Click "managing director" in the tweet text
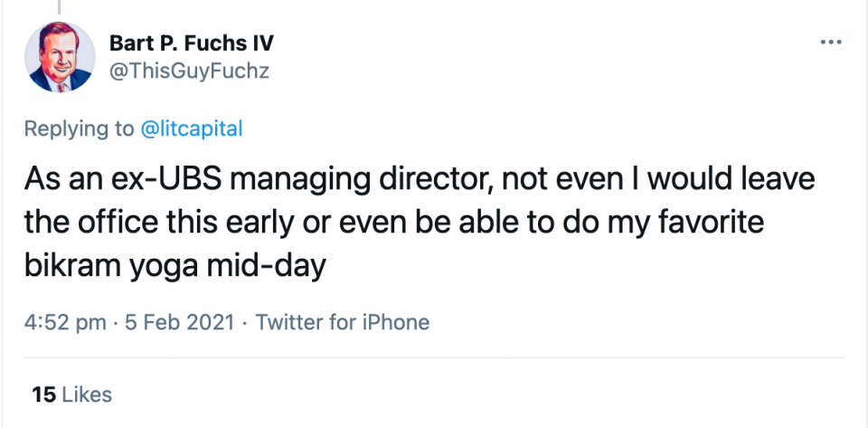This screenshot has height=428, width=868. pos(329,181)
